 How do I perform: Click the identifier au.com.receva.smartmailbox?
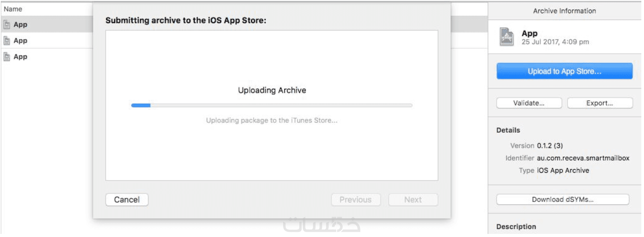[x=583, y=158]
